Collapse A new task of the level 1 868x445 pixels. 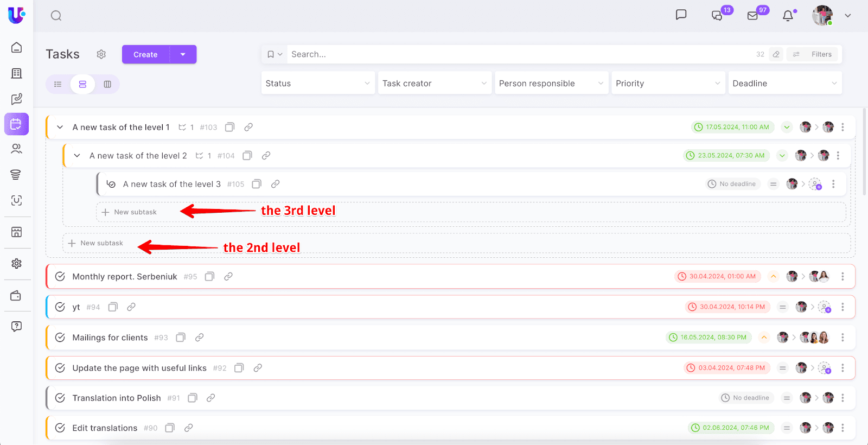click(x=60, y=128)
